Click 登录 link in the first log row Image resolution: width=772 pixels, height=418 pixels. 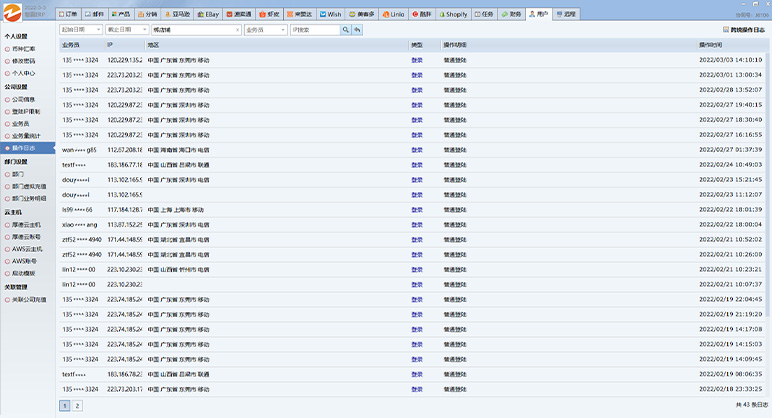click(416, 60)
